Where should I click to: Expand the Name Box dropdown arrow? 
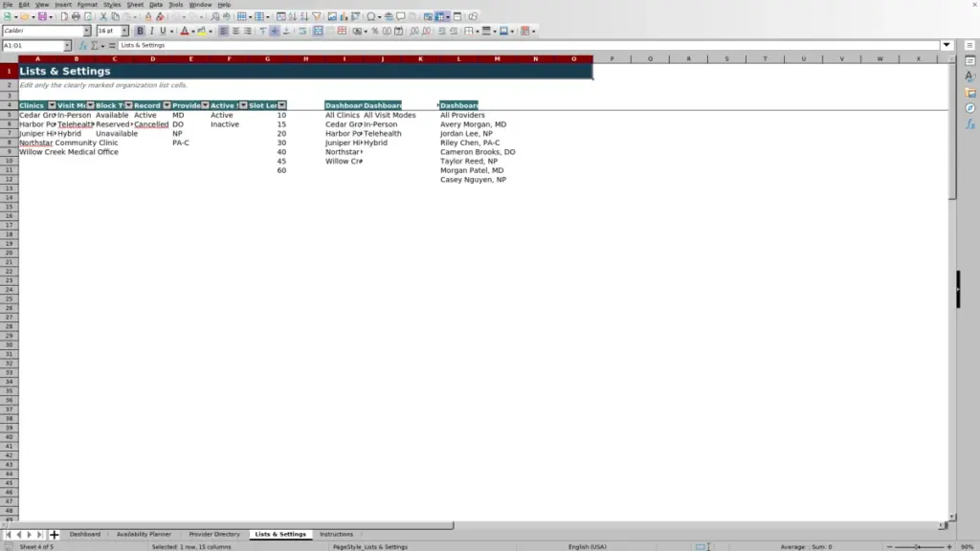coord(67,46)
